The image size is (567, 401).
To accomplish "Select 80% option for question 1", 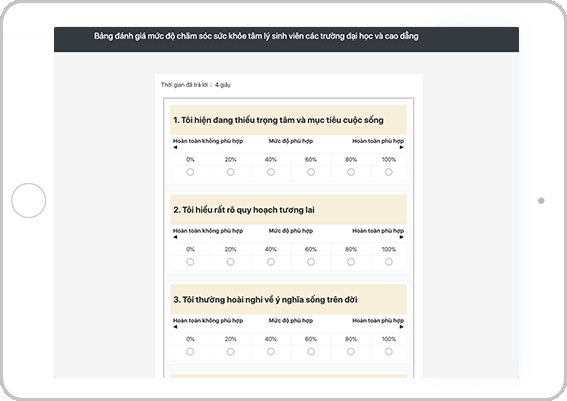I will pyautogui.click(x=351, y=172).
